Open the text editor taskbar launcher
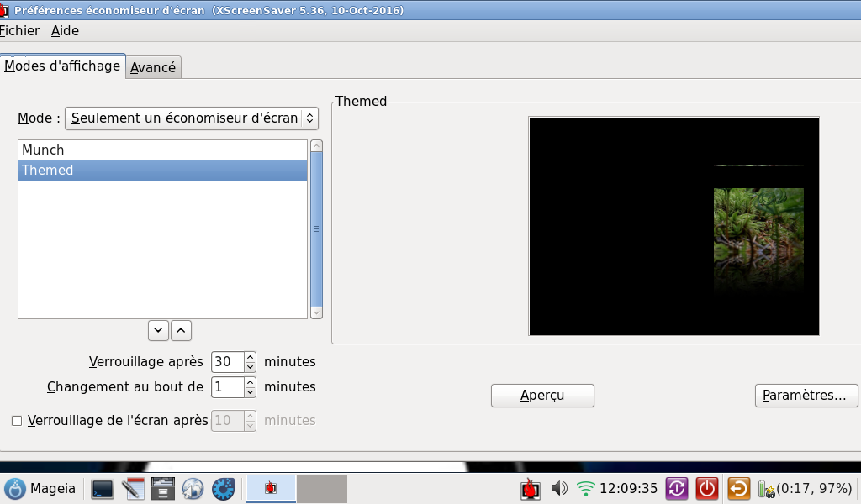 point(132,489)
